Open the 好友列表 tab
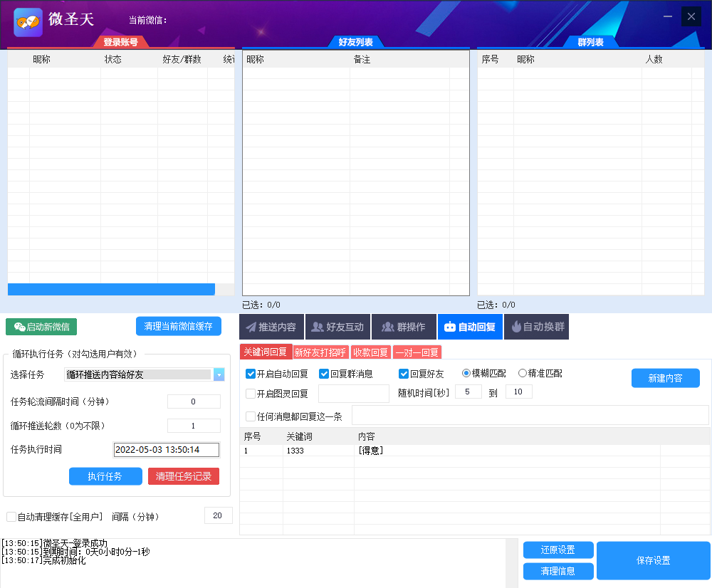 click(x=355, y=42)
